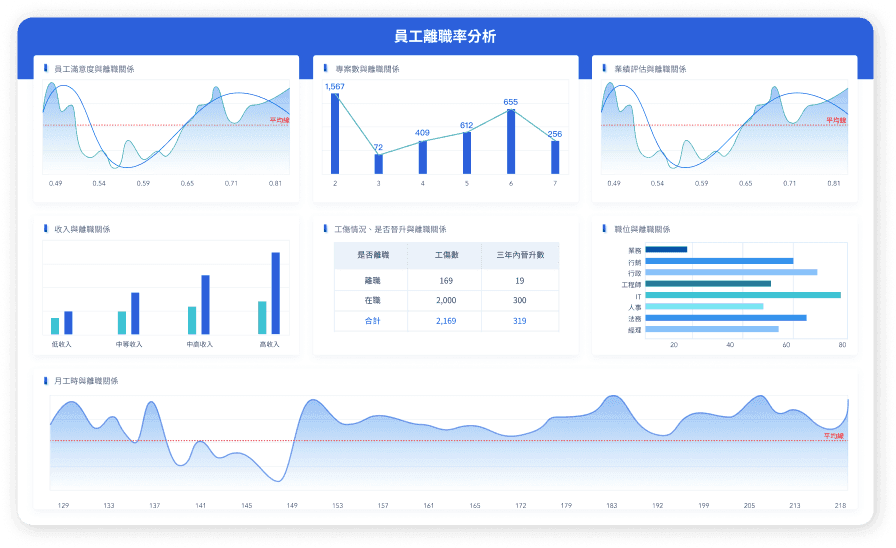Click the 409 data label on project chart
This screenshot has height=548, width=896.
click(x=422, y=133)
